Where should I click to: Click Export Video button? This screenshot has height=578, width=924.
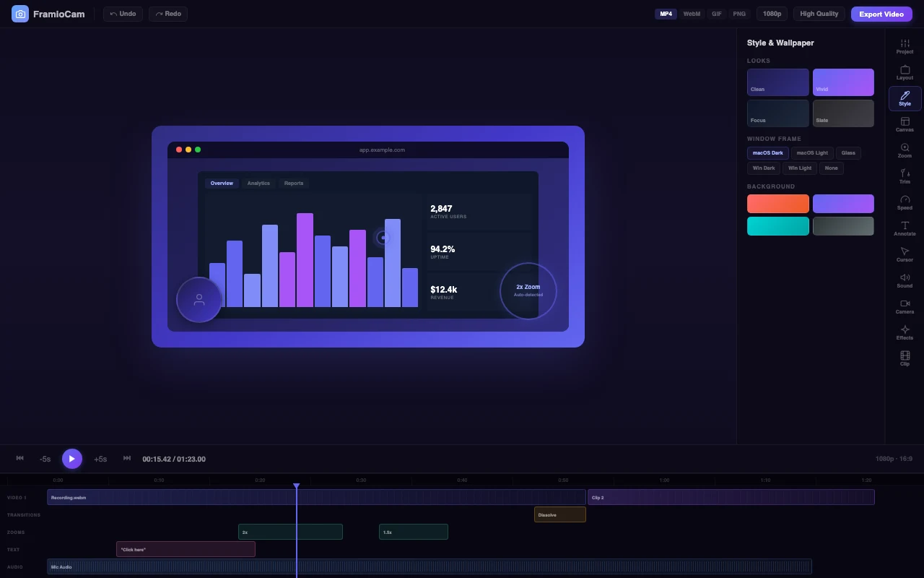[x=881, y=14]
